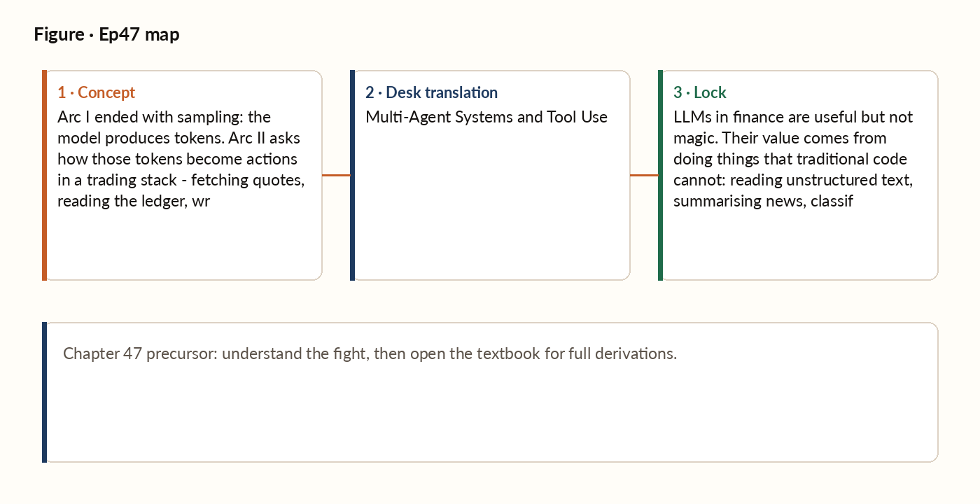Click the orange accent bar on Concept card
The height and width of the screenshot is (504, 980).
(44, 175)
